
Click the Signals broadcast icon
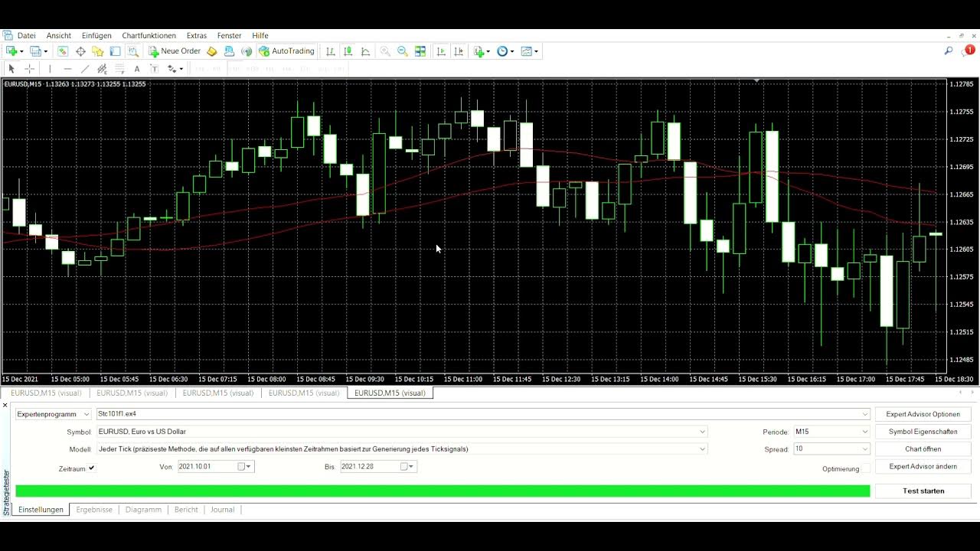pos(247,51)
